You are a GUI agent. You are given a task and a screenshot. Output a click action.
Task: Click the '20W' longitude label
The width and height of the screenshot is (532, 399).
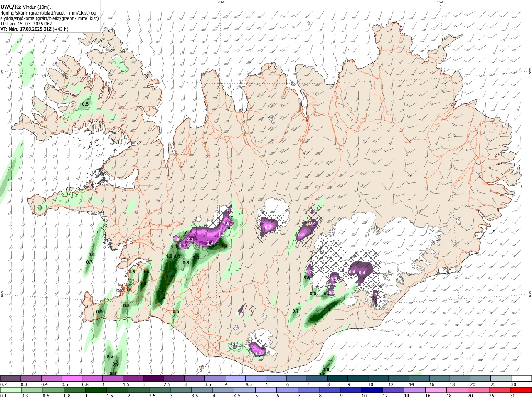tap(221, 2)
